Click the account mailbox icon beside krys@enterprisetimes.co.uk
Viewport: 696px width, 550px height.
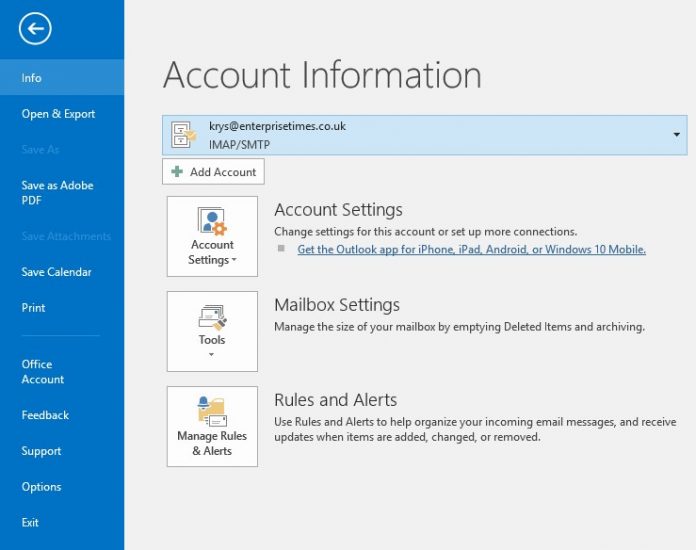pos(184,135)
